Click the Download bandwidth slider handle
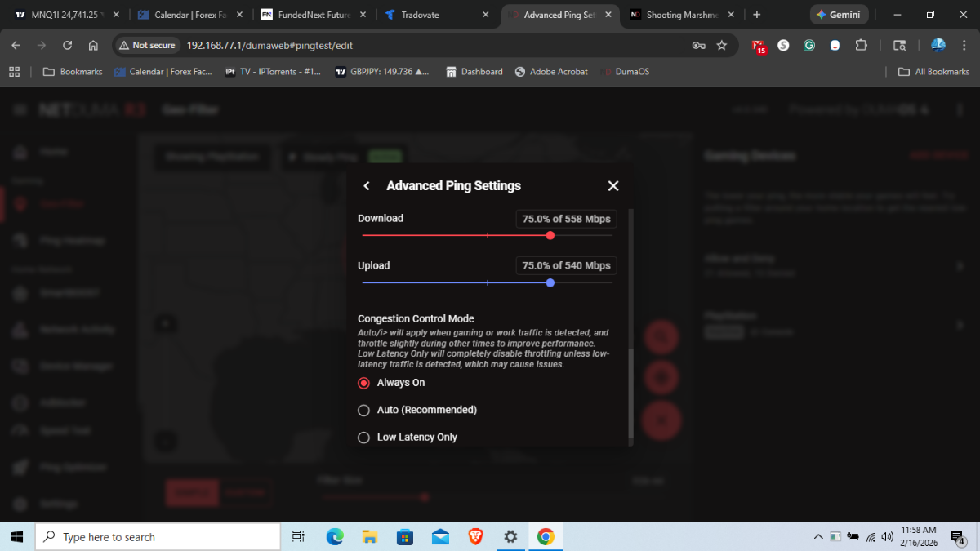This screenshot has height=551, width=980. [x=550, y=235]
